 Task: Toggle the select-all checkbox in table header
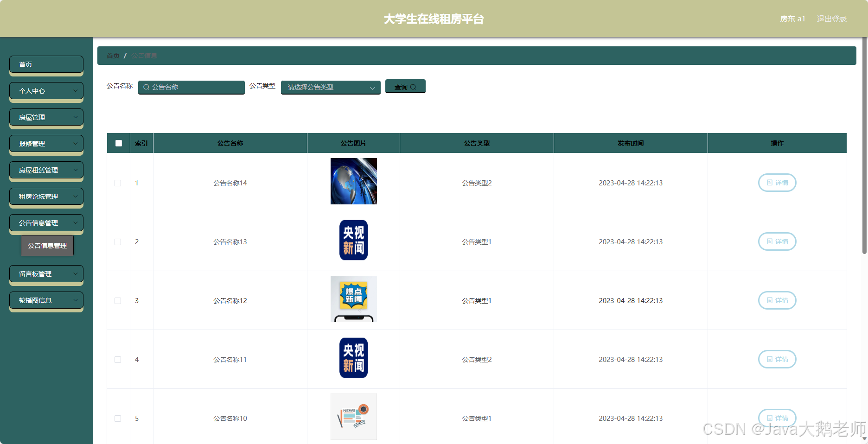tap(119, 143)
